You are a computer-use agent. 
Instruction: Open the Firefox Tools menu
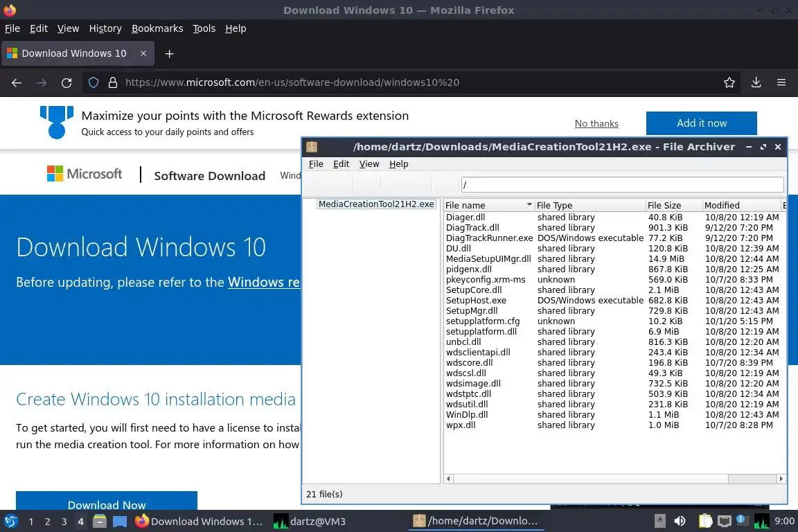(x=204, y=28)
